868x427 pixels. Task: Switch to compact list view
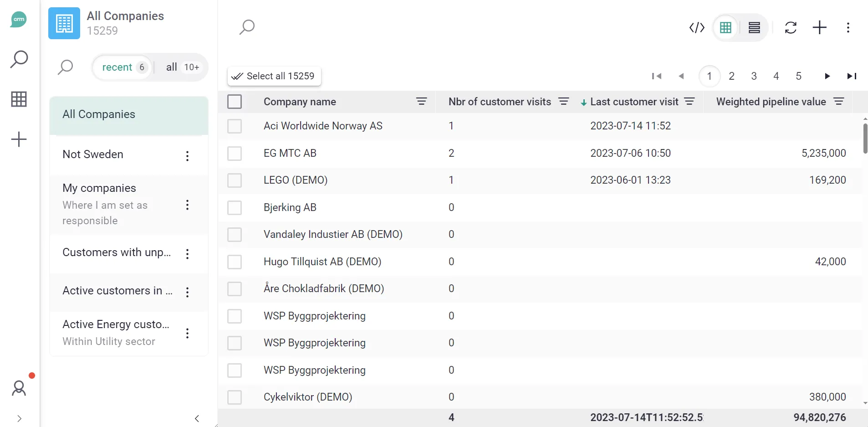click(x=754, y=28)
